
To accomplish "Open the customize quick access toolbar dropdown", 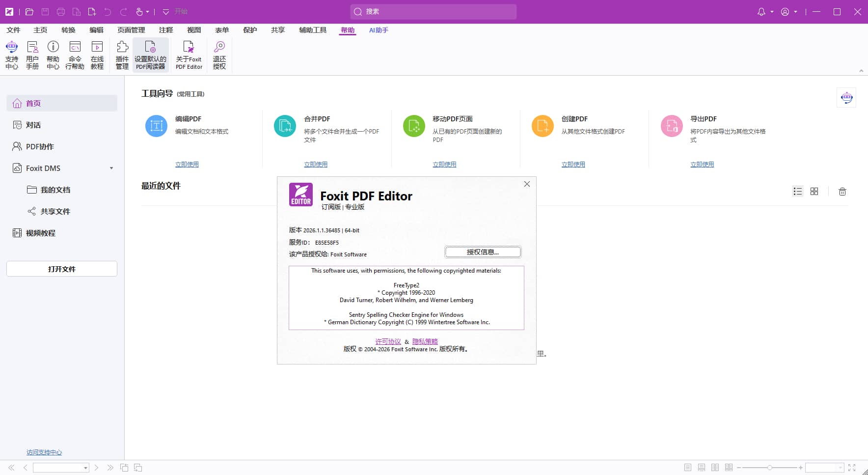I will (x=166, y=12).
